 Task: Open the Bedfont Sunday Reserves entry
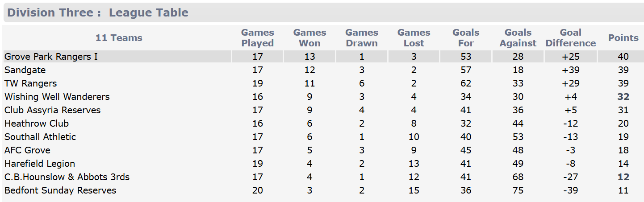60,190
